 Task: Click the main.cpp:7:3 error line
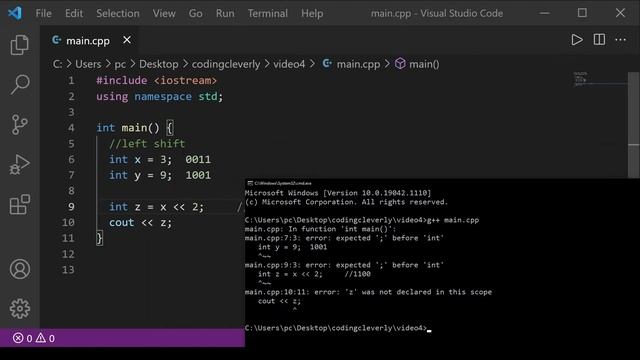pos(344,238)
